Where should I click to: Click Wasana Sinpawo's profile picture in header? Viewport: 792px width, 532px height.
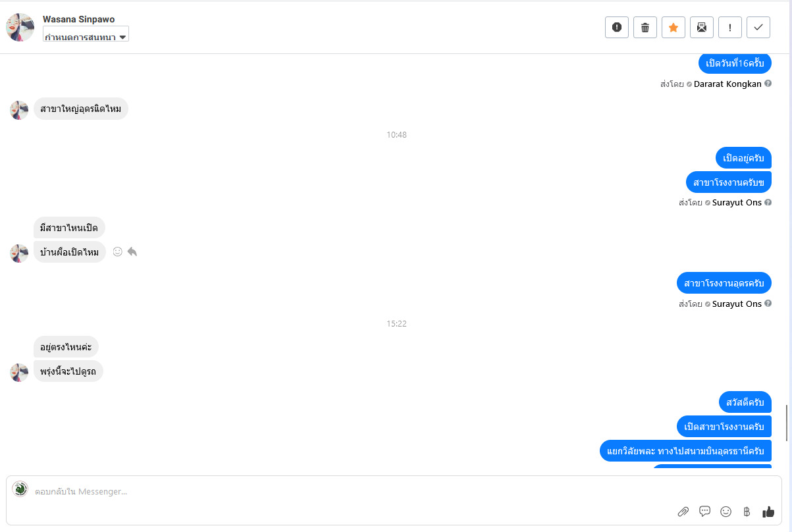(20, 27)
